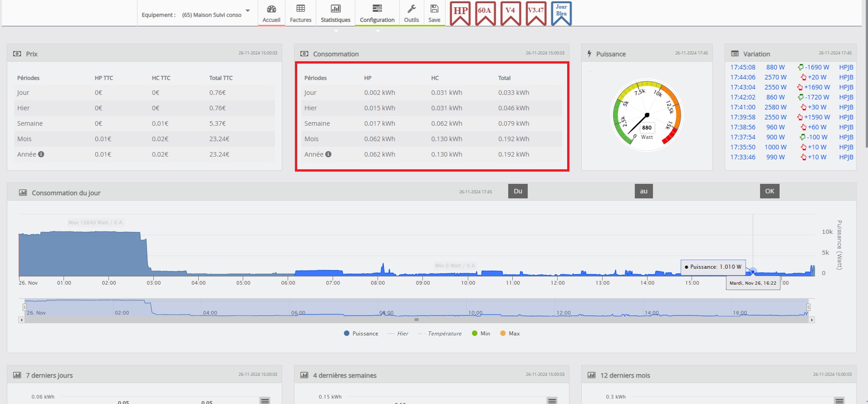Viewport: 868px width, 404px height.
Task: Click right arrow of chart navigator scrollbar
Action: [812, 320]
